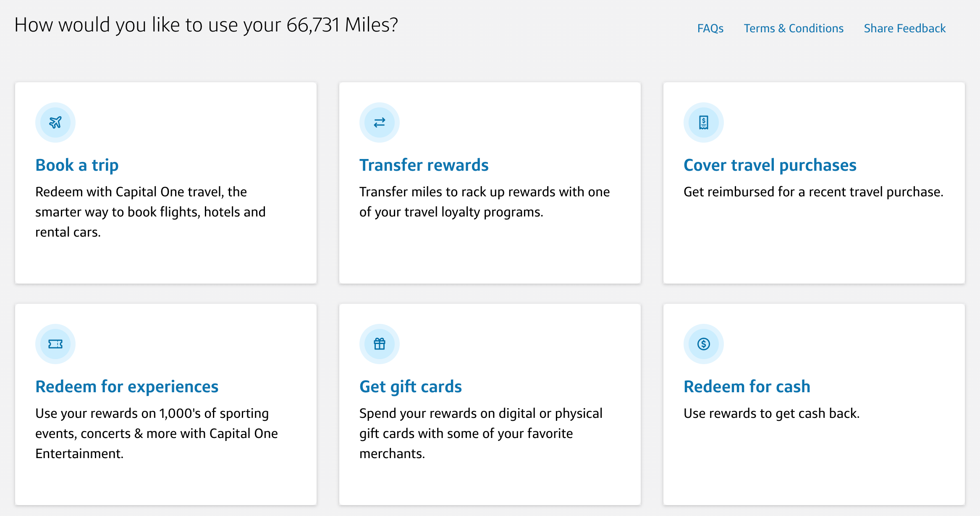
Task: Open the Redeem for cash option
Action: point(747,386)
